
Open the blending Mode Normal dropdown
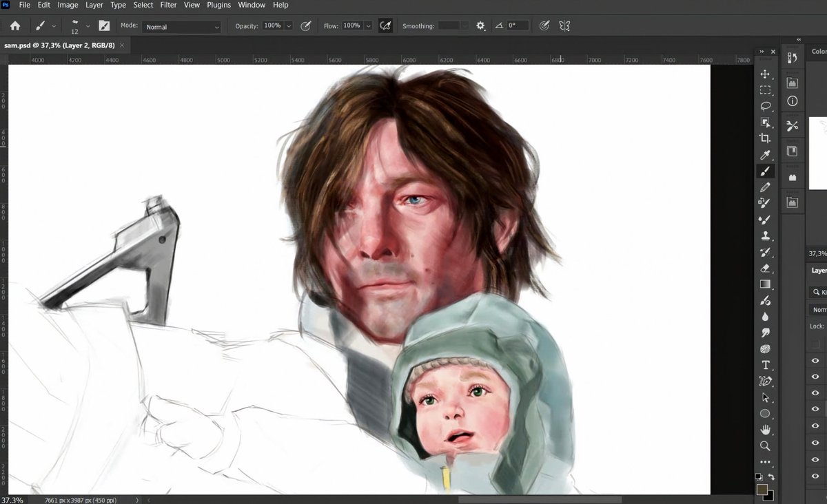[181, 27]
